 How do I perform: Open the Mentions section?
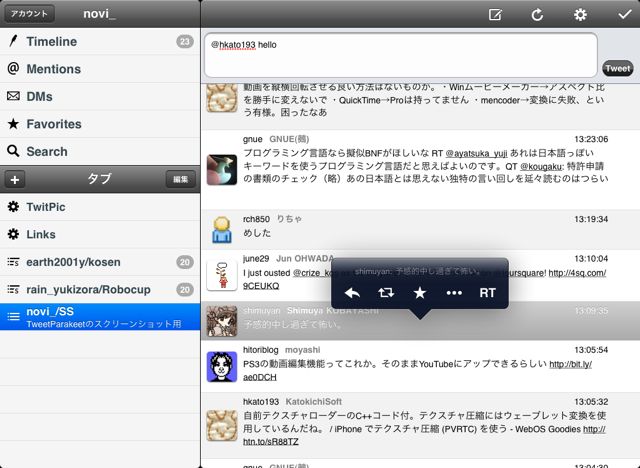pos(100,69)
